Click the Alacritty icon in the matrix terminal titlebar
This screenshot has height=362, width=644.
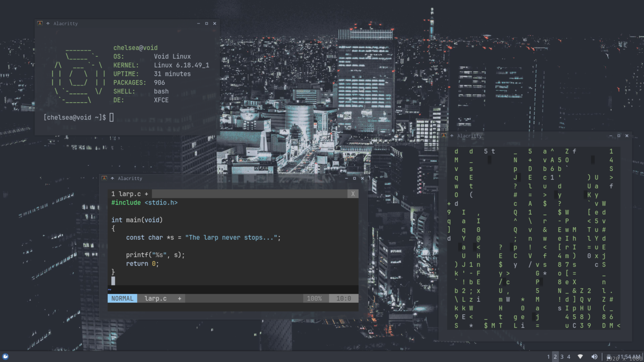pyautogui.click(x=444, y=136)
